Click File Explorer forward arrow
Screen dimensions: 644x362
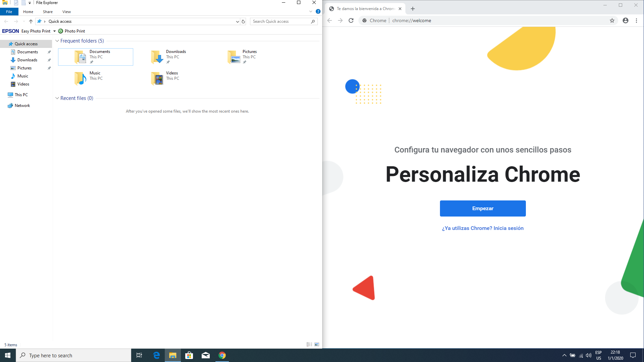tap(16, 21)
